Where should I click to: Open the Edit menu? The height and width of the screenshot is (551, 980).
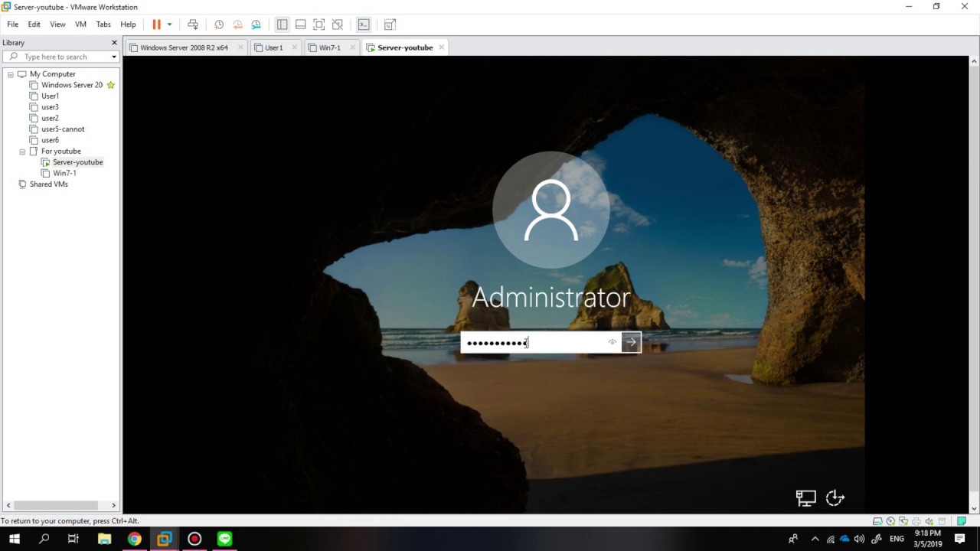pyautogui.click(x=34, y=24)
